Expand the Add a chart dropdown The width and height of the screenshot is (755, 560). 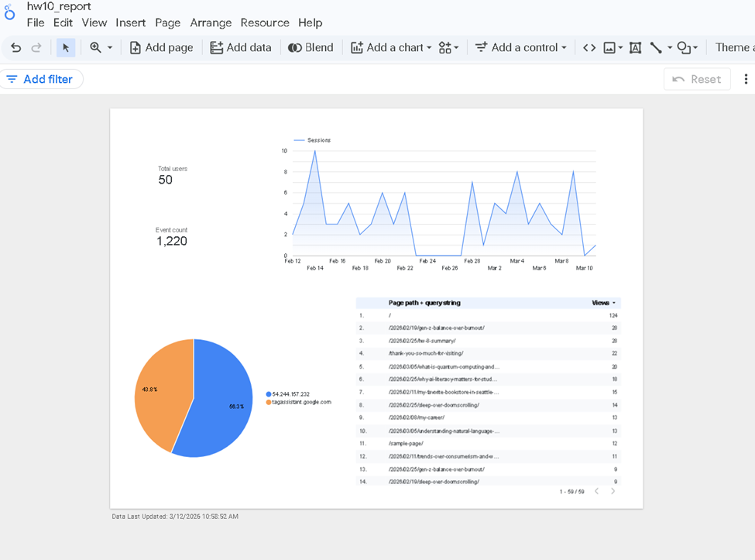coord(392,48)
